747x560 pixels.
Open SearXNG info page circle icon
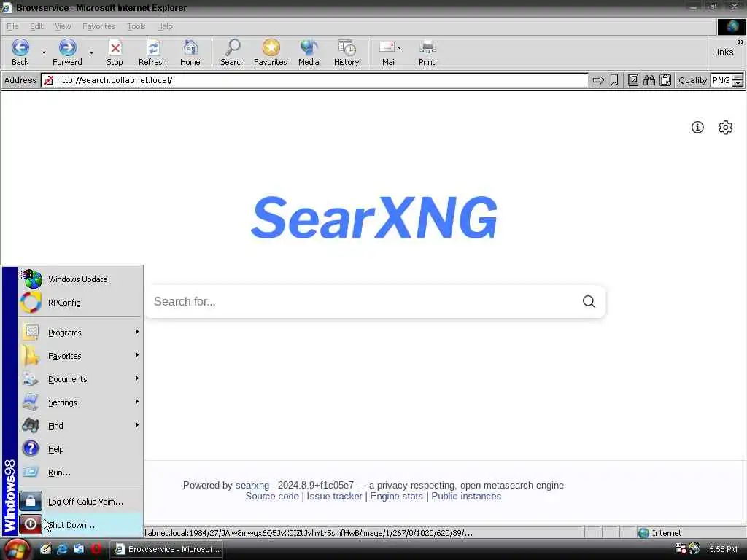pos(697,127)
